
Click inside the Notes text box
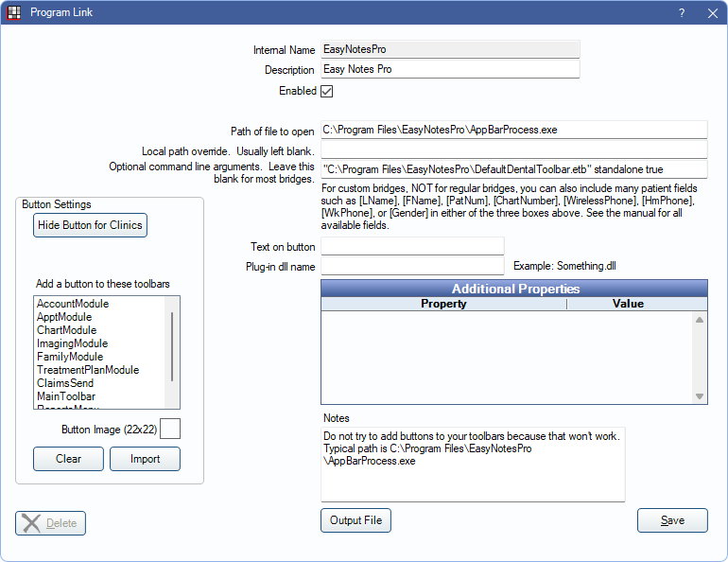tap(473, 465)
